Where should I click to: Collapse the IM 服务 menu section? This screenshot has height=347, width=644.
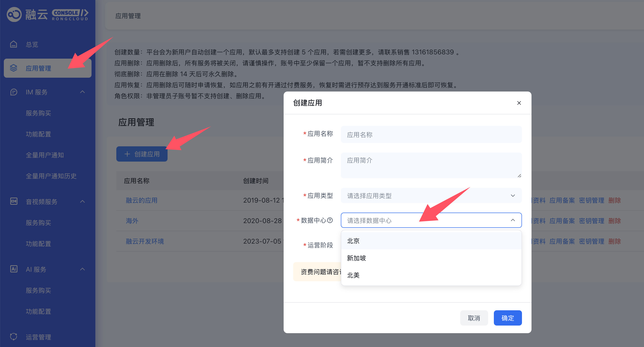(82, 92)
